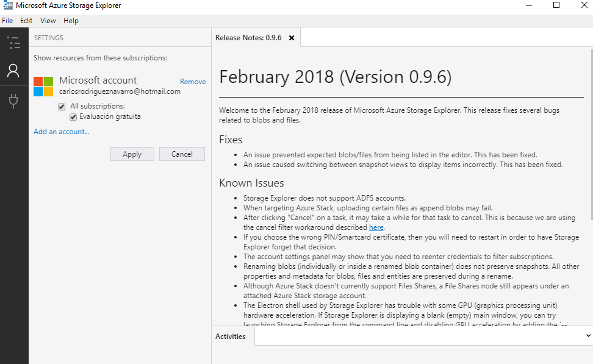The width and height of the screenshot is (593, 364).
Task: Click the Microsoft logo next to account
Action: [43, 86]
